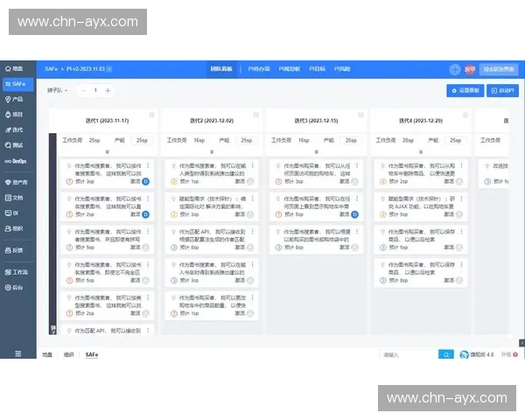Collapse the 迭代3 (2023-12-15) column with its corner icon

(360, 115)
